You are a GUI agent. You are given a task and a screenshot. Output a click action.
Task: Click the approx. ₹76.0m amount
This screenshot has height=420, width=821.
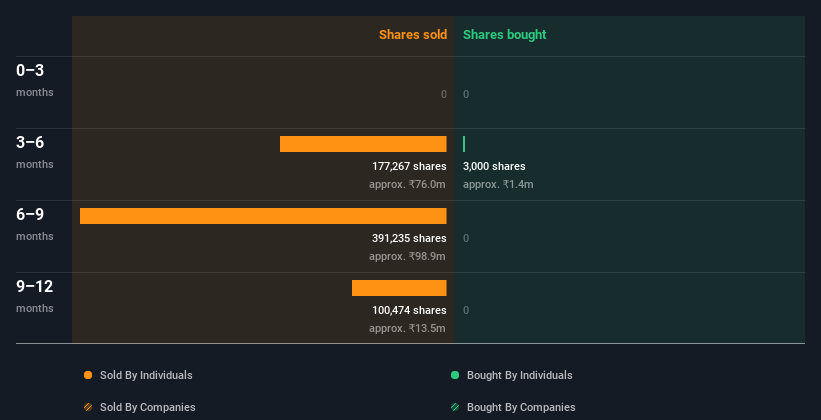(x=407, y=184)
